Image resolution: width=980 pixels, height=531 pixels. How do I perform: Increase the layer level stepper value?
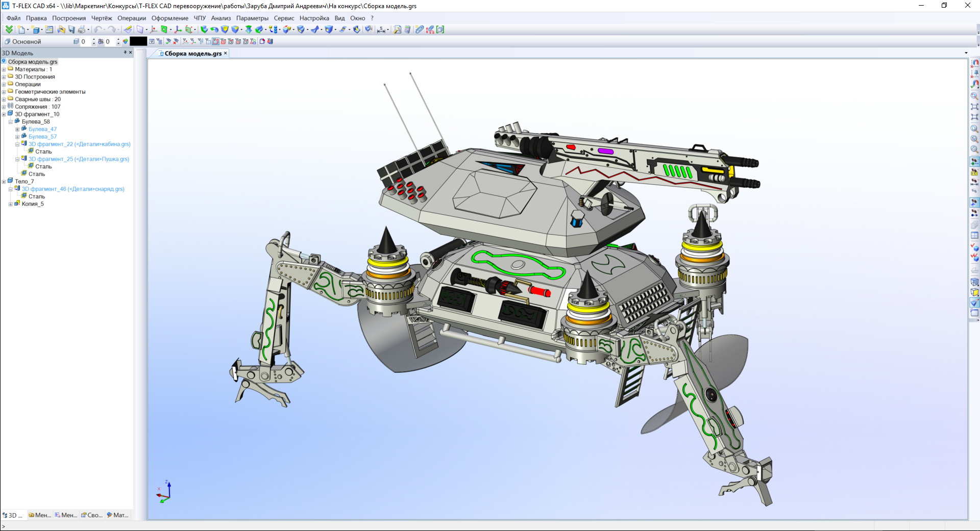point(94,40)
